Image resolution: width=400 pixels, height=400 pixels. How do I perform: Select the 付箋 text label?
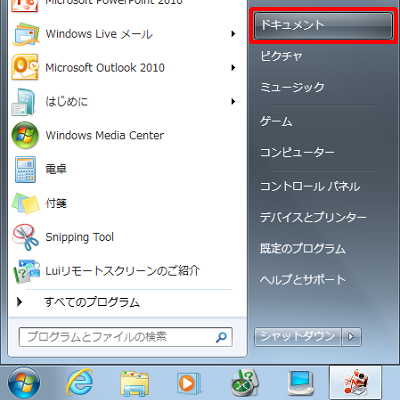(56, 203)
